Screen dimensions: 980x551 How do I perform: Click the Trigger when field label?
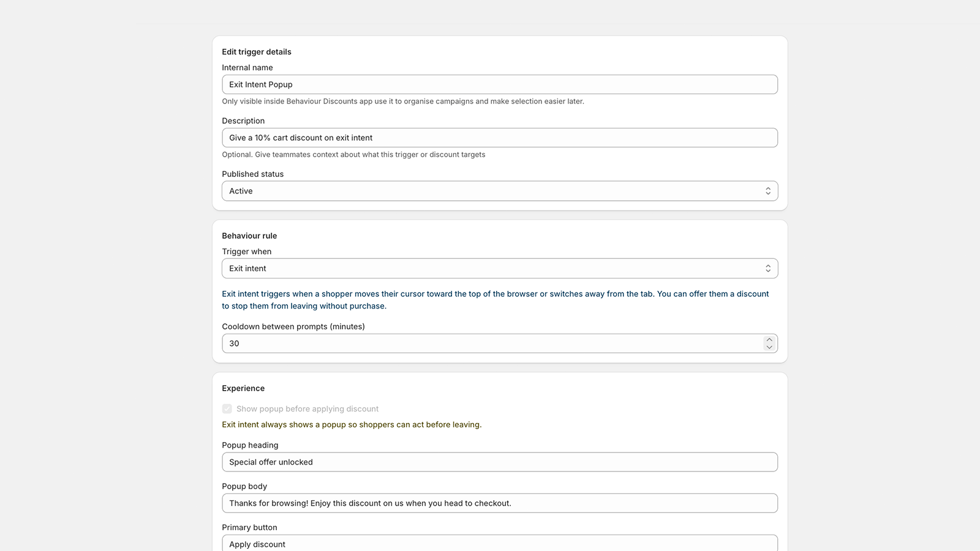[246, 252]
